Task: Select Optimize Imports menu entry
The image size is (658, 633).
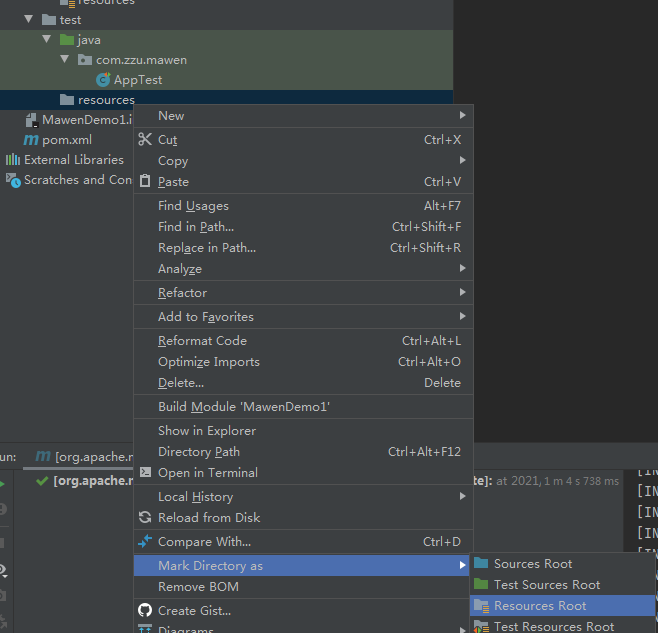Action: [303, 361]
